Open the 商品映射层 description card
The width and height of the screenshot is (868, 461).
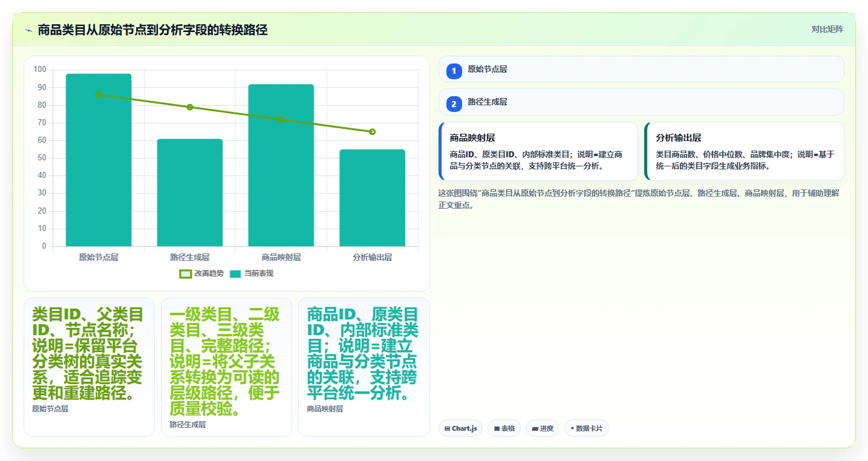pyautogui.click(x=538, y=151)
